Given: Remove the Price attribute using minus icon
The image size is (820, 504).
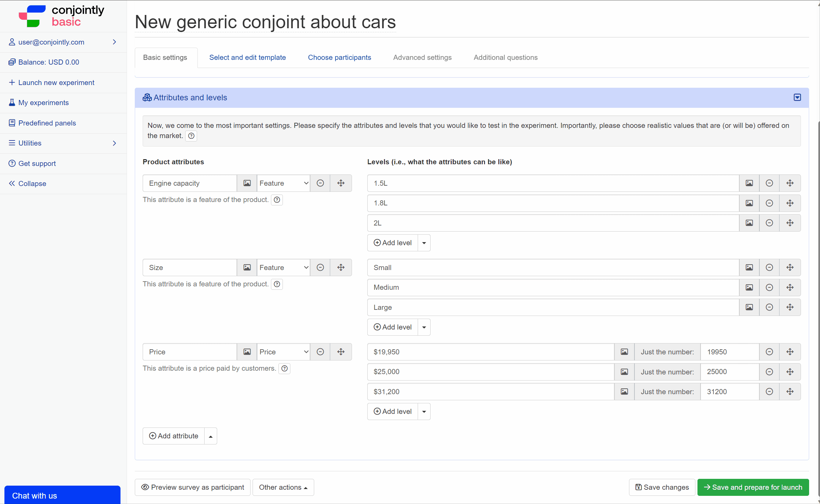Looking at the screenshot, I should [x=320, y=352].
